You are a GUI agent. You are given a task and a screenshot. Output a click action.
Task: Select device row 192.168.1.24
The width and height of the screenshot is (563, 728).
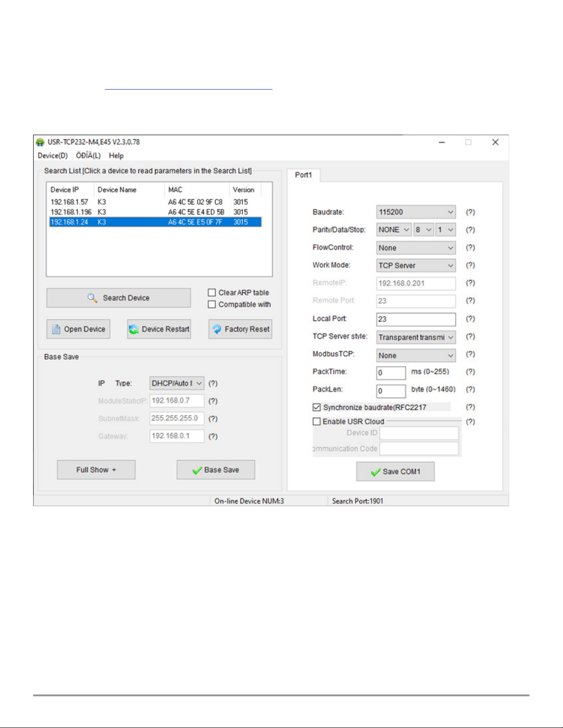(155, 222)
